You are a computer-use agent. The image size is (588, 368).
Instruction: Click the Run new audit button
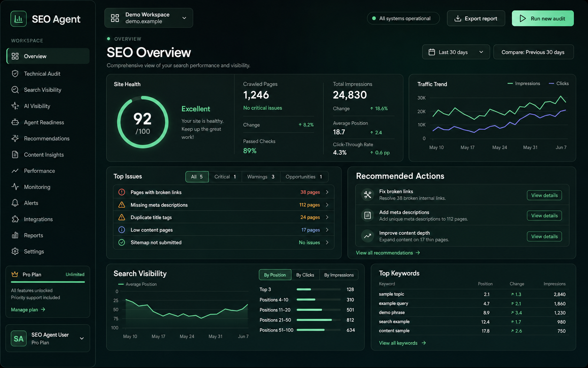tap(543, 18)
